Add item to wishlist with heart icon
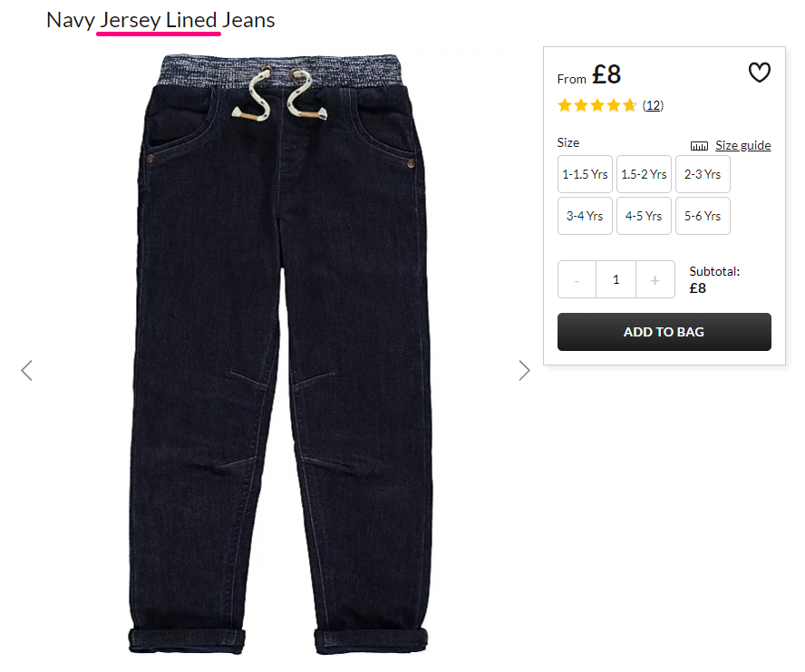Viewport: 805px width, 672px height. click(760, 73)
